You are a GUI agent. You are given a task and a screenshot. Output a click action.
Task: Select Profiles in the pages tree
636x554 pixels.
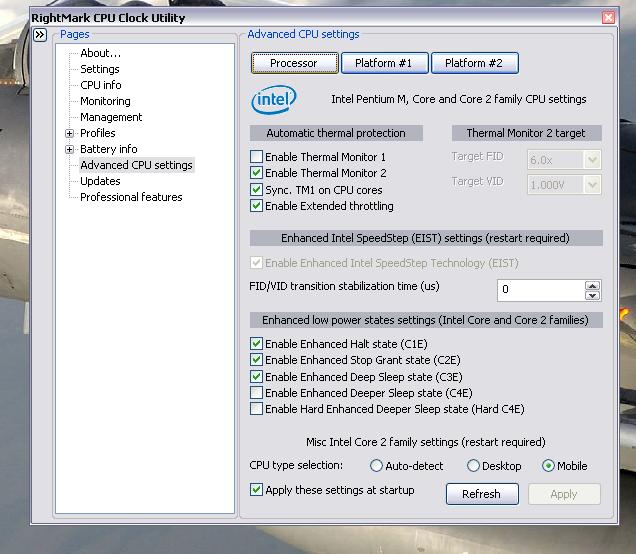point(98,133)
